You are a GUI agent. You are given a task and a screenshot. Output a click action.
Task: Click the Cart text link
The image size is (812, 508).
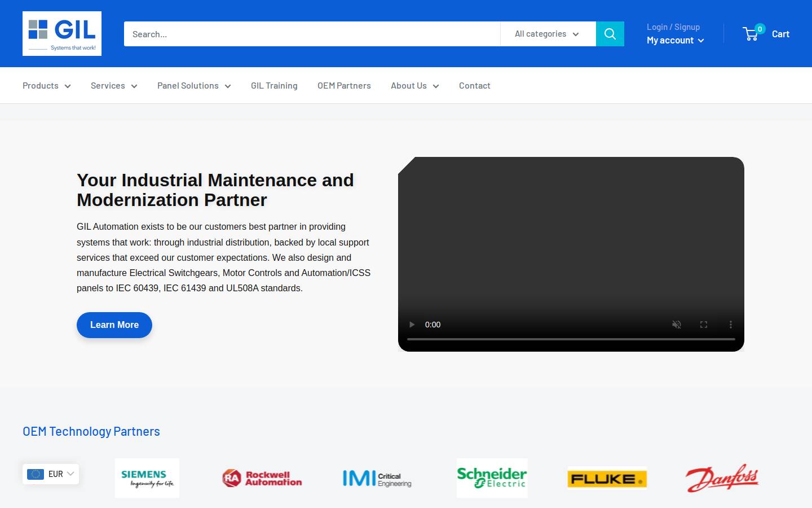coord(780,34)
